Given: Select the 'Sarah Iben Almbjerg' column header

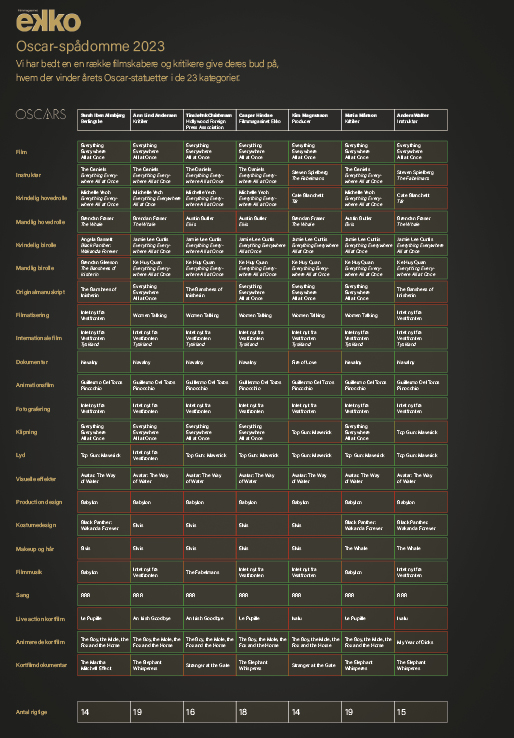Looking at the screenshot, I should pos(104,120).
